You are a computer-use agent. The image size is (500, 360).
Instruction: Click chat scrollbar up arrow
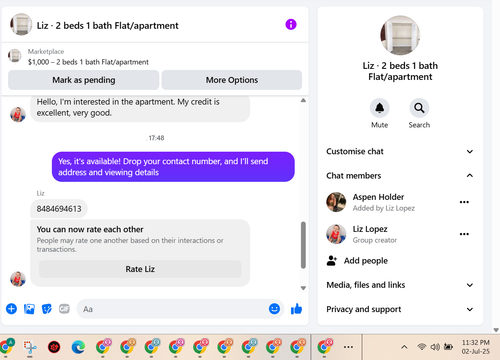303,100
